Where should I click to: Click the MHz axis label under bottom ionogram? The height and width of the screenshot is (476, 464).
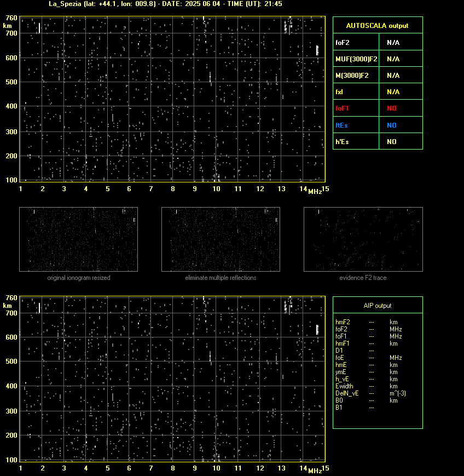315,471
